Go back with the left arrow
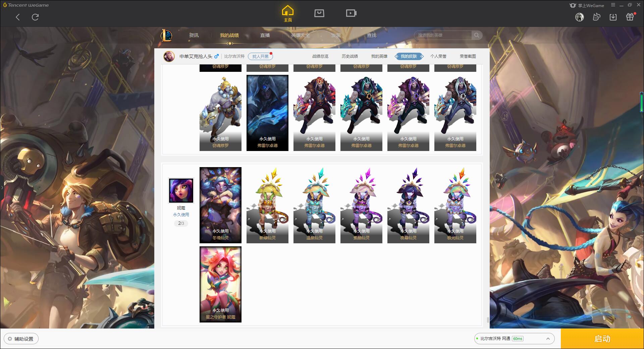 pos(18,17)
